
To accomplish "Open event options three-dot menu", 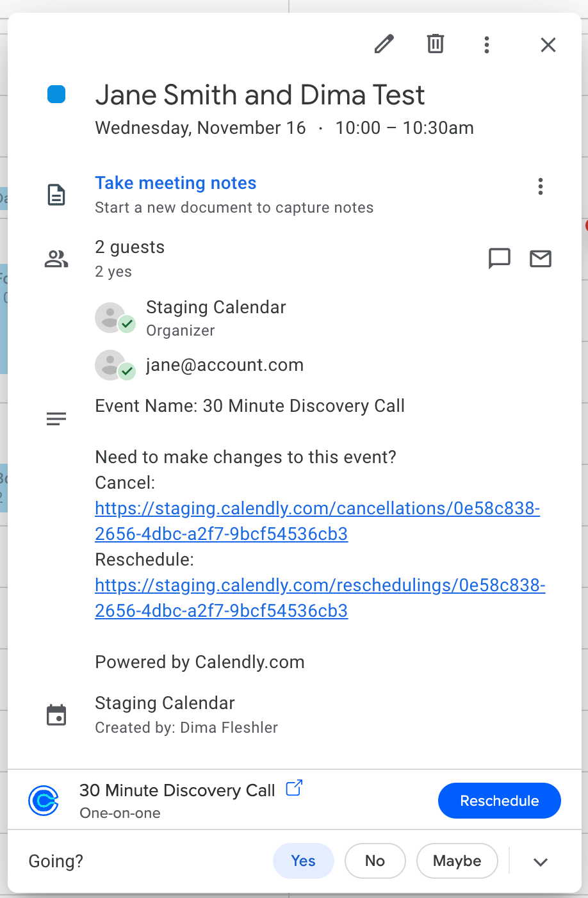I will click(487, 44).
